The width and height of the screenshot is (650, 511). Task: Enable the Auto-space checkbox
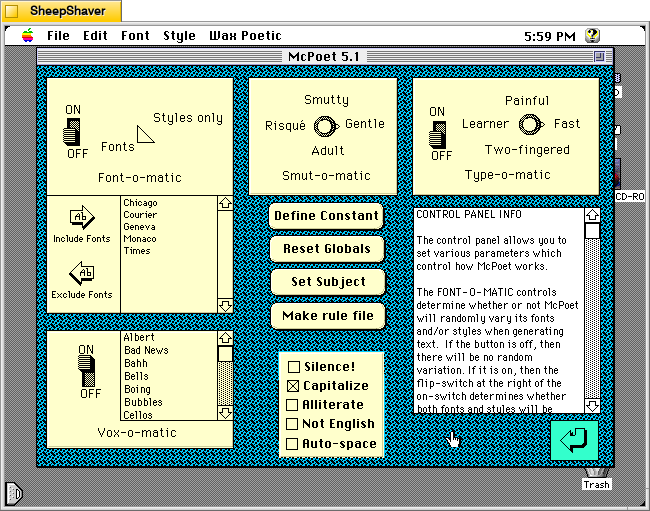pyautogui.click(x=292, y=444)
